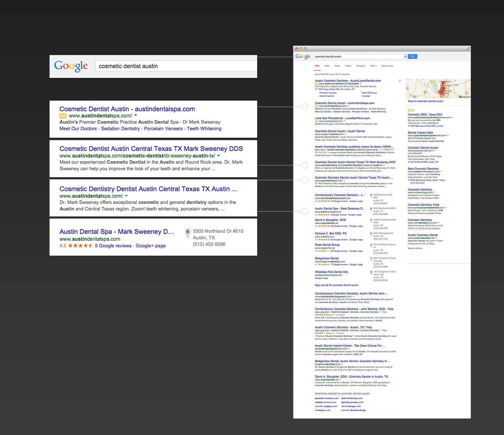Open the More dropdown in the search tabs
Screen dimensions: 504x435
373,66
